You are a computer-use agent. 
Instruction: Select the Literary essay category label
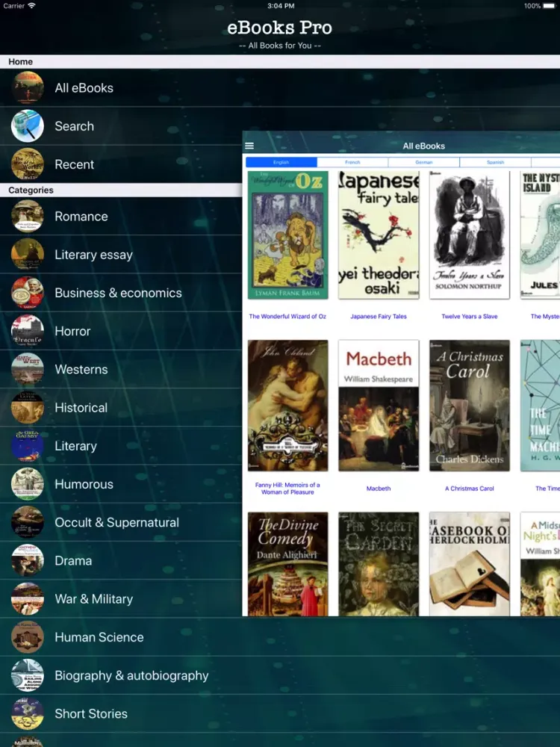tap(94, 255)
